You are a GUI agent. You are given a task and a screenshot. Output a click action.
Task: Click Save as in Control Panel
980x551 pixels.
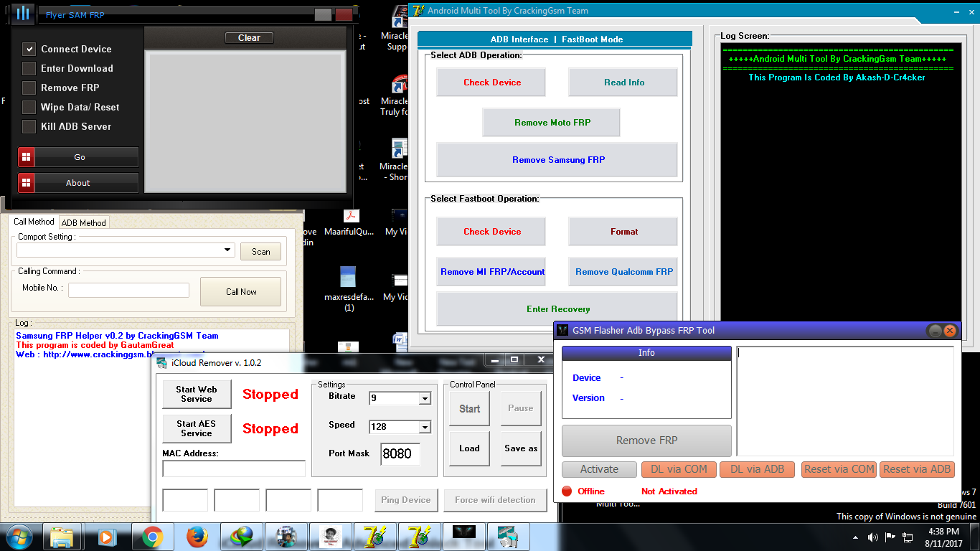pos(521,448)
